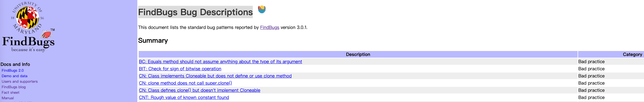Follow the FindBugs link in the intro sentence
The image size is (644, 102).
pos(270,27)
